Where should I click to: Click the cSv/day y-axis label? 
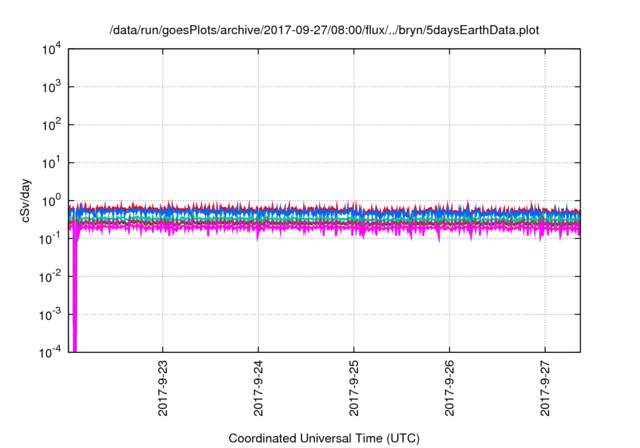[x=26, y=200]
